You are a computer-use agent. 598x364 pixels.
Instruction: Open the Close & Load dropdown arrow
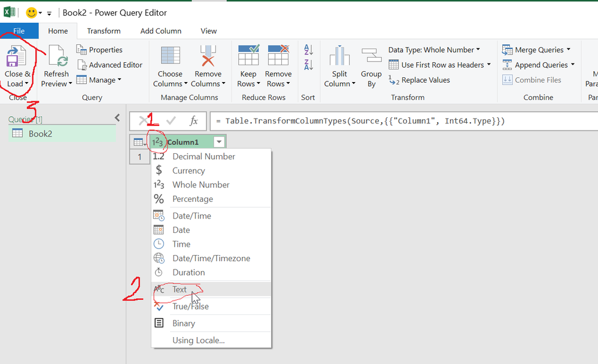(27, 84)
